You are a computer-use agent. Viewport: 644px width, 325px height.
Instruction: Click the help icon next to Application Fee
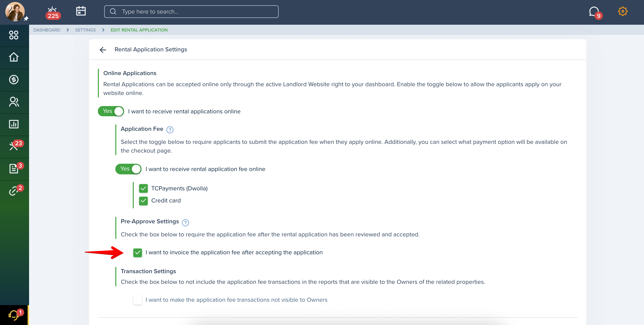[x=170, y=130]
